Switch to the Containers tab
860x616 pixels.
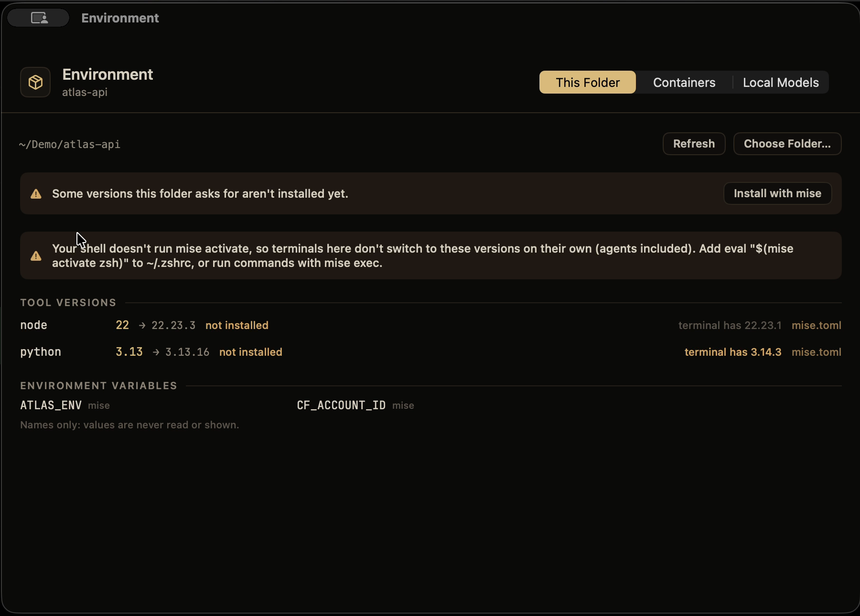(684, 83)
